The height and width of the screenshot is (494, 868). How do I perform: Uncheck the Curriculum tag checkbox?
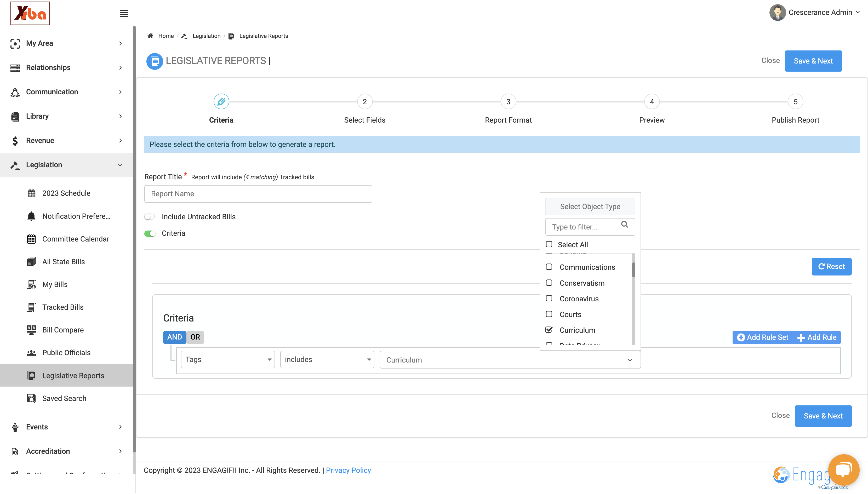(x=549, y=330)
